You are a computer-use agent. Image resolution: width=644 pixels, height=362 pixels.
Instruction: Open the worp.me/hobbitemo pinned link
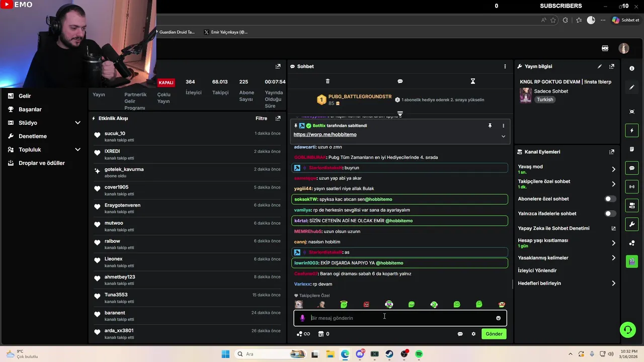click(x=325, y=135)
